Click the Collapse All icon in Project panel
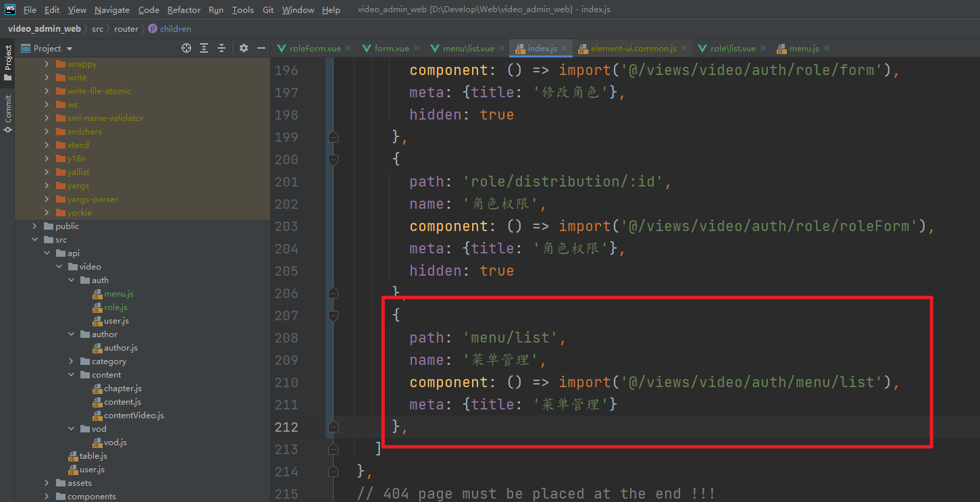The width and height of the screenshot is (980, 502). (222, 48)
